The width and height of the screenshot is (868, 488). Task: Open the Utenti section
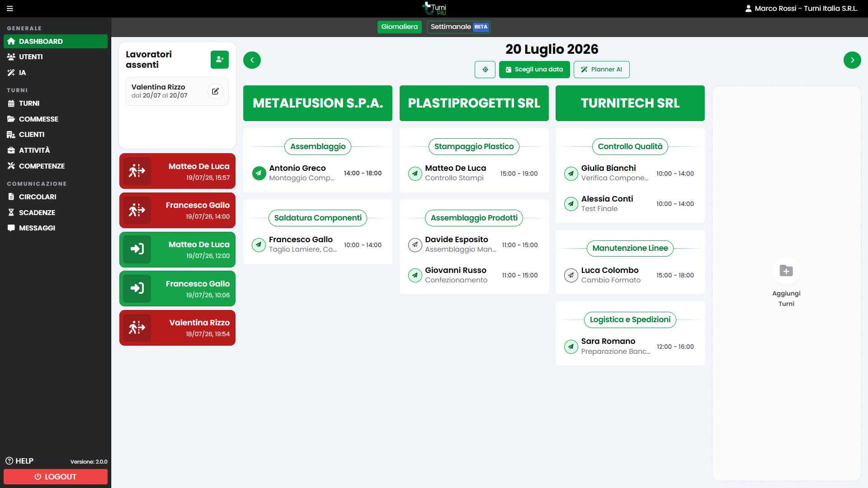coord(56,57)
